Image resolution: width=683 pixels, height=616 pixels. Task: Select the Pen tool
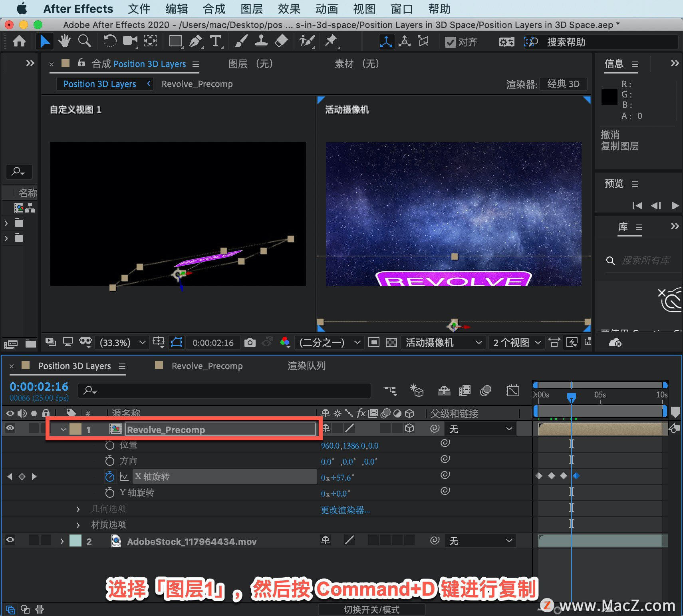tap(195, 41)
